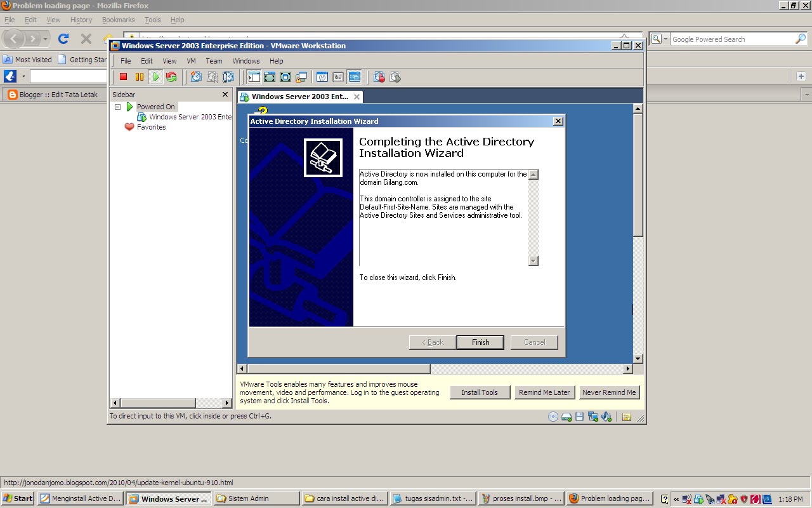
Task: Click the Revert to snapshot toolbar icon
Action: [213, 77]
